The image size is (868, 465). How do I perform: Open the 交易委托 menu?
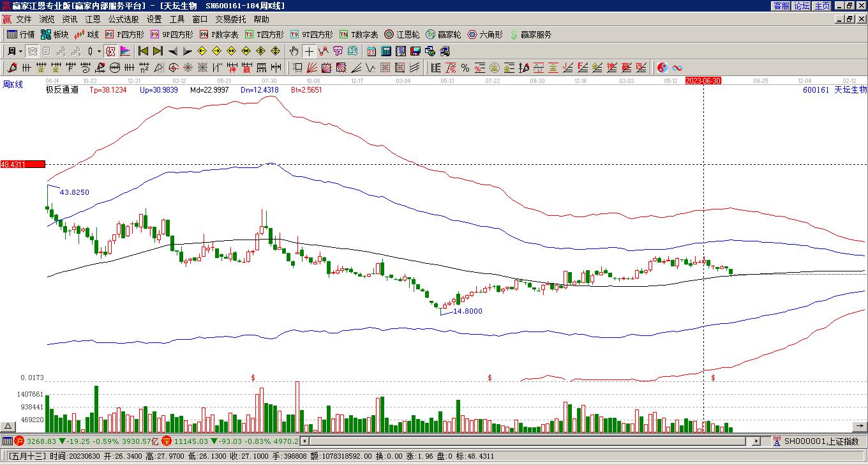coord(230,20)
